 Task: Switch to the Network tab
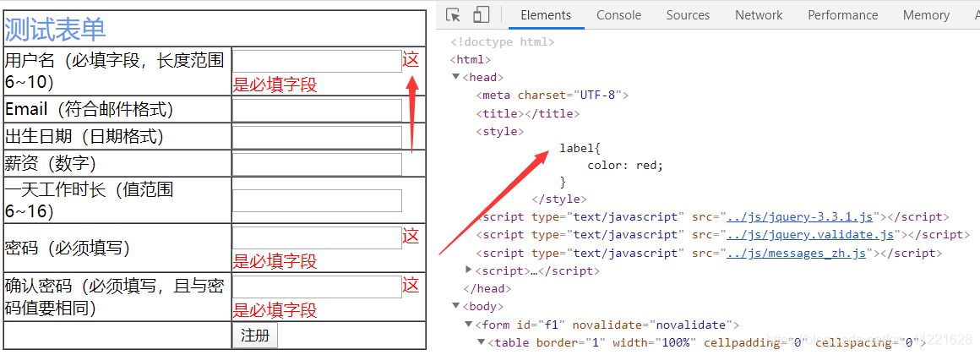759,15
